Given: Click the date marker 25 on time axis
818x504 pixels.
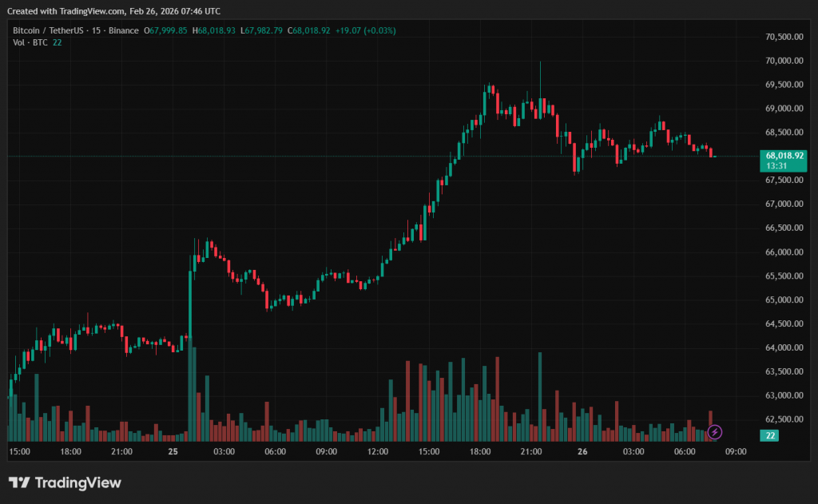Looking at the screenshot, I should 172,451.
